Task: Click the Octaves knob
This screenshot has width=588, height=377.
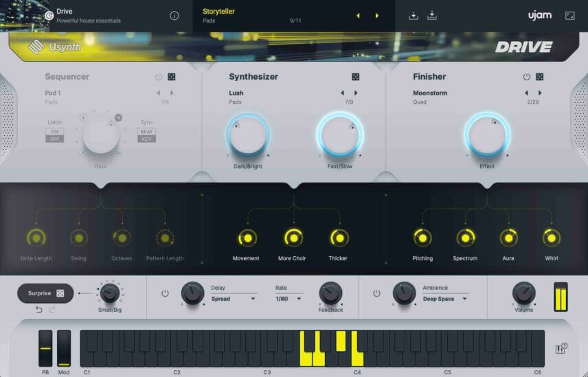Action: (122, 238)
